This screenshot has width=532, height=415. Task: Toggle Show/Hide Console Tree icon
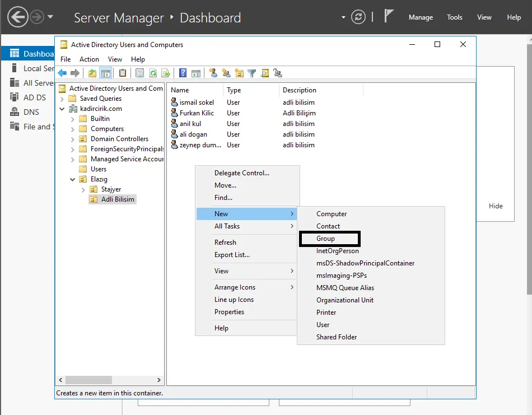tap(106, 73)
